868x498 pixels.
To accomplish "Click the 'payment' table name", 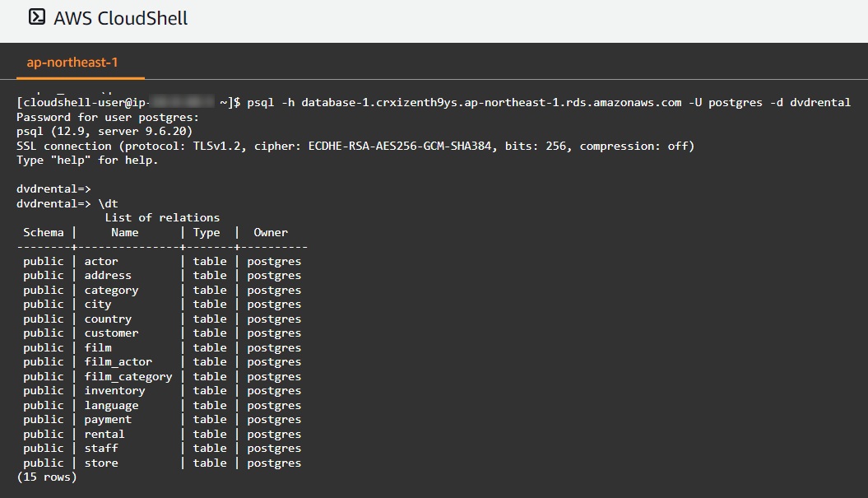I will click(x=108, y=419).
